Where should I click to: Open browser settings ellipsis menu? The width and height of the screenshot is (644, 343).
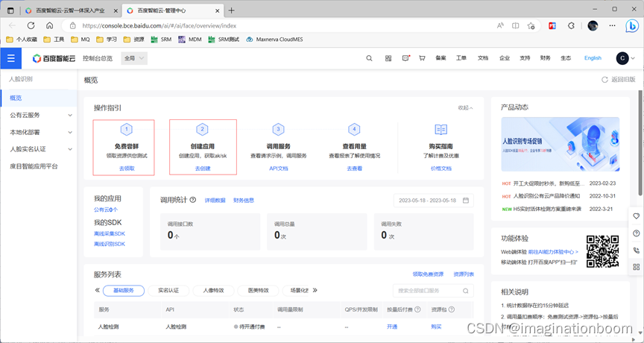613,25
